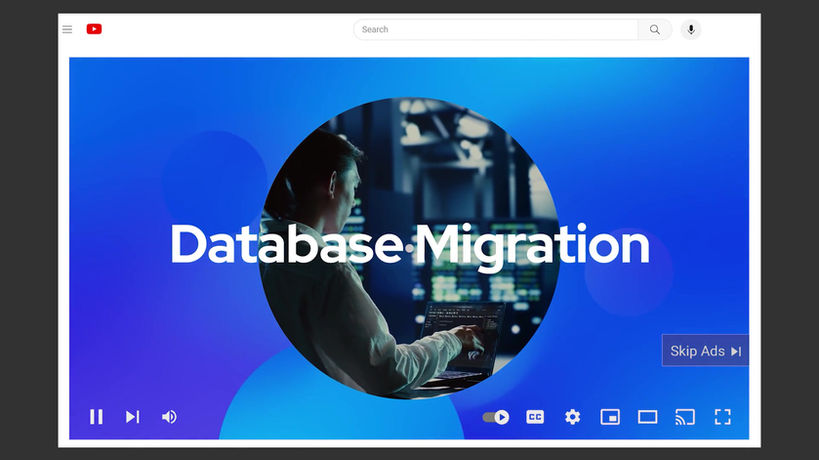The height and width of the screenshot is (460, 819).
Task: Mute the video volume
Action: pos(169,417)
